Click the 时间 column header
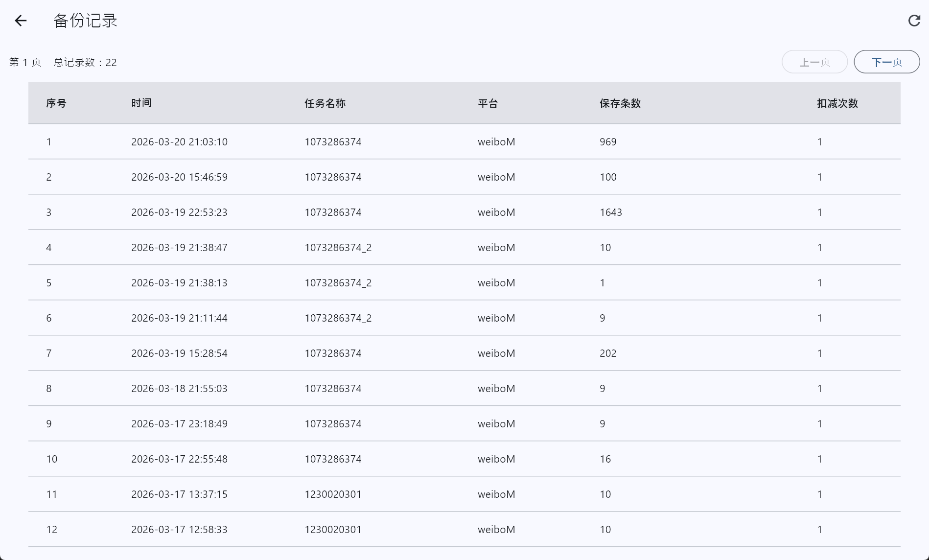The height and width of the screenshot is (560, 929). pos(141,103)
